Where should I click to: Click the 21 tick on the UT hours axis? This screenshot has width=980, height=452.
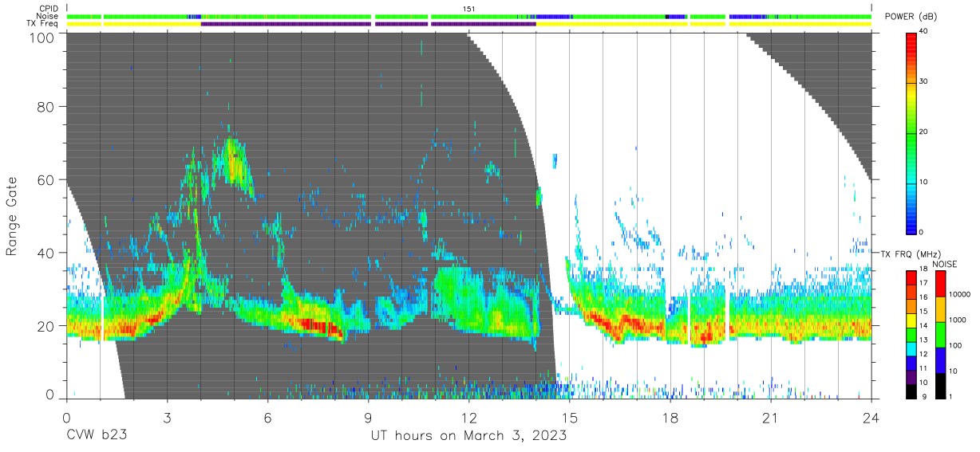(770, 418)
